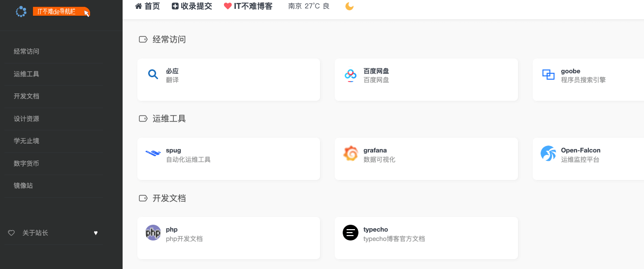The width and height of the screenshot is (644, 269).
Task: Open the 首页 nav item
Action: [x=147, y=6]
